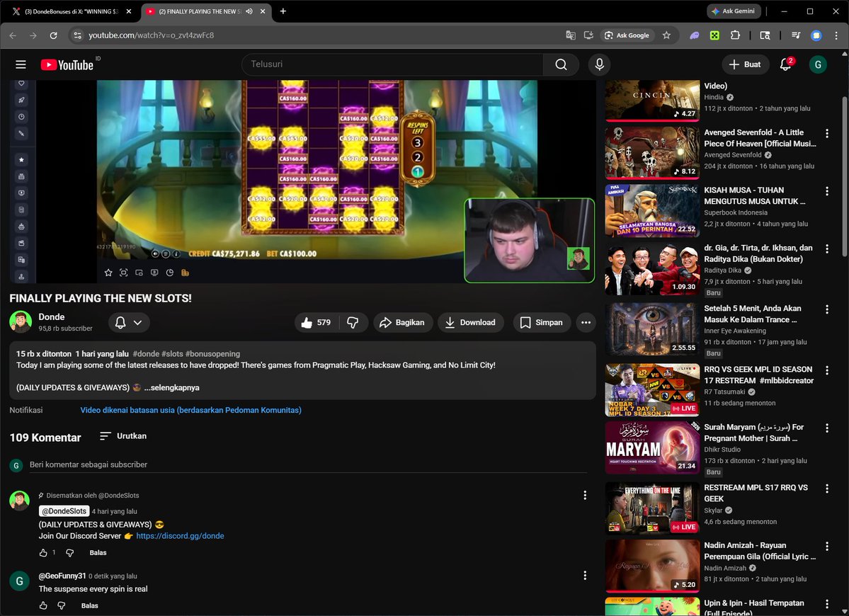This screenshot has width=849, height=616.
Task: Click star icon in slot game toolbar
Action: tap(108, 273)
